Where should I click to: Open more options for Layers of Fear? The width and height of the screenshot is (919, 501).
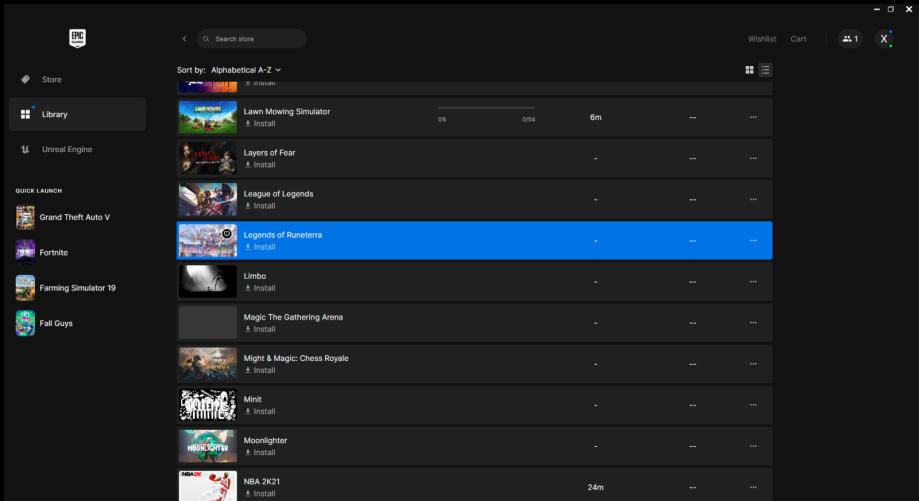tap(753, 158)
